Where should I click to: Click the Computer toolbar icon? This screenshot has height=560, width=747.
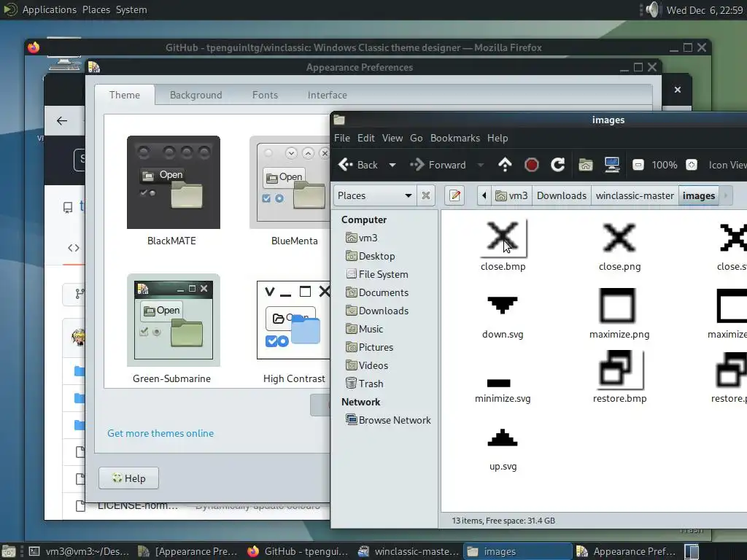pos(612,165)
